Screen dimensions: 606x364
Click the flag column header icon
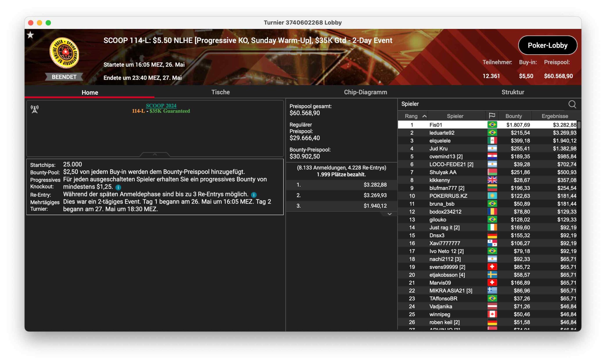492,116
